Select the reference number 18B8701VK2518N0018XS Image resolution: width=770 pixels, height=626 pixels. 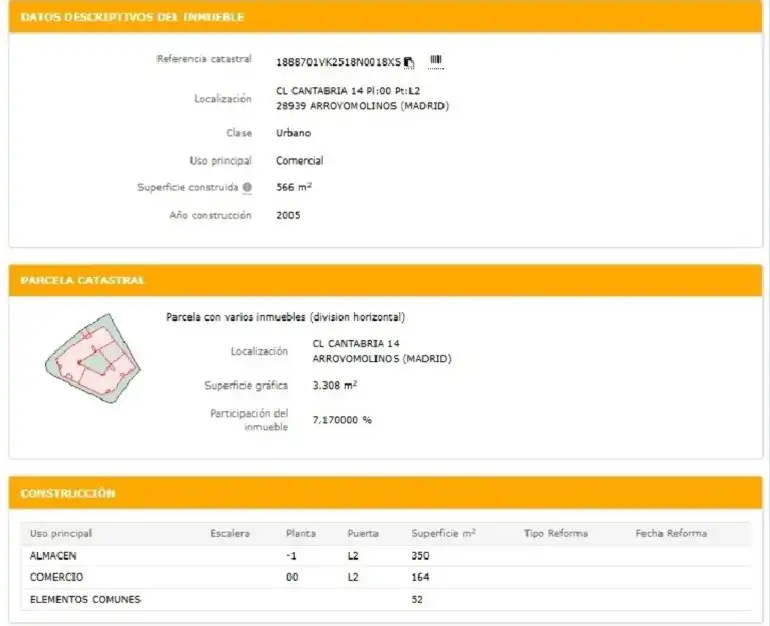tap(338, 62)
